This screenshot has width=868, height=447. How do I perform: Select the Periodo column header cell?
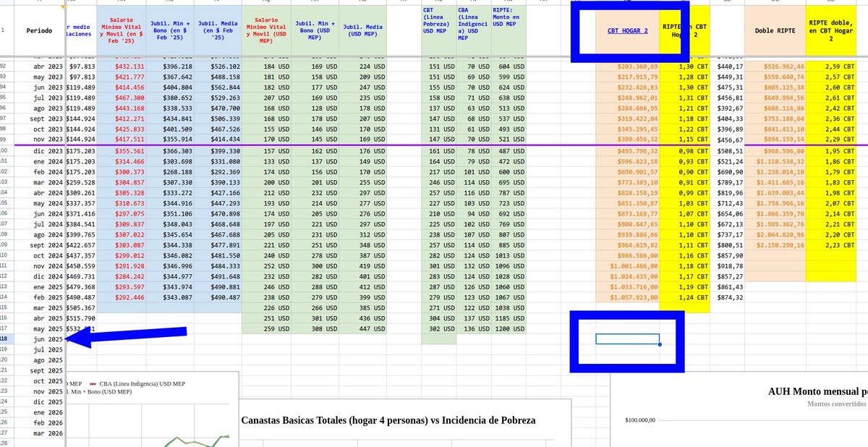[39, 31]
